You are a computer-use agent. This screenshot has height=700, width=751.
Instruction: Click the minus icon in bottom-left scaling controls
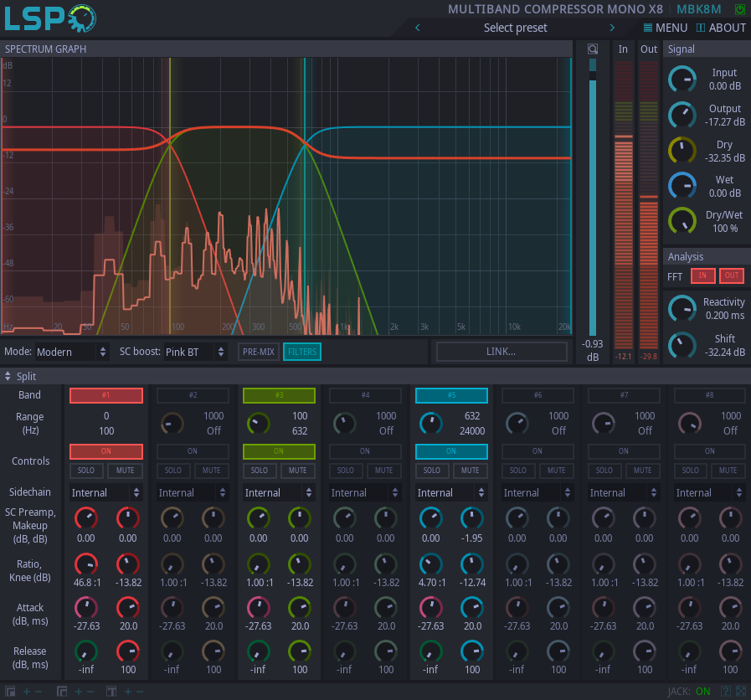pyautogui.click(x=39, y=692)
